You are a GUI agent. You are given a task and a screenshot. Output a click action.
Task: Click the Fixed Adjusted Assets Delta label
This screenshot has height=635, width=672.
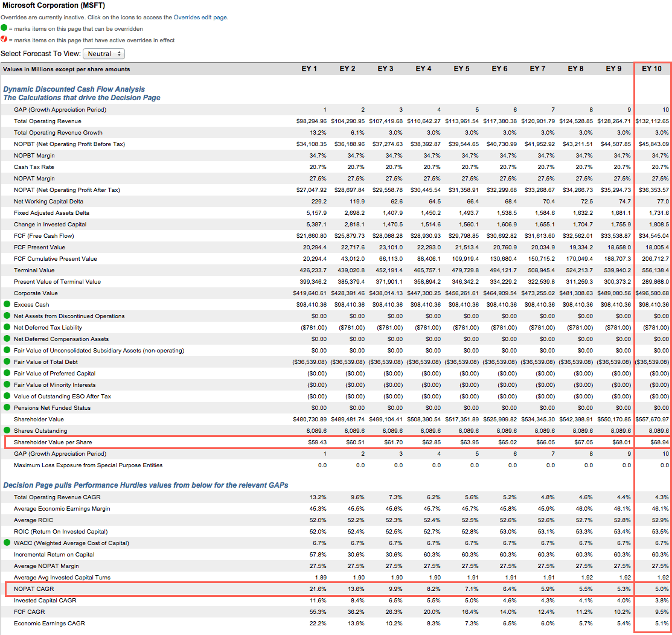click(51, 213)
